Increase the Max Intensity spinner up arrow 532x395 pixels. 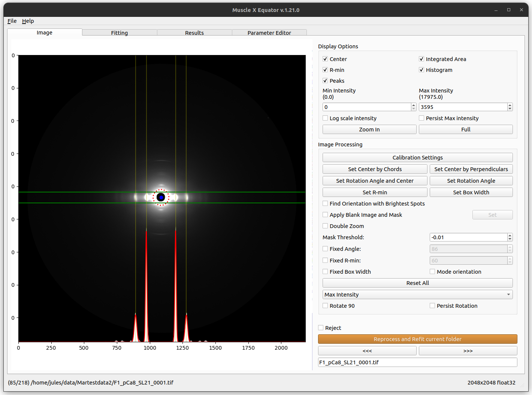(510, 105)
